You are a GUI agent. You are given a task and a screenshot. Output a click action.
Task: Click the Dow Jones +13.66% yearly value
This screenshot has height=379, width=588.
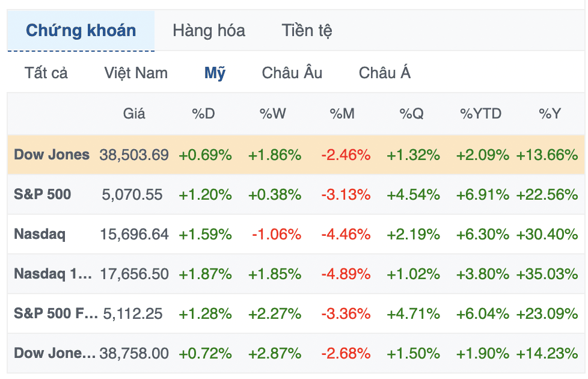tap(547, 155)
